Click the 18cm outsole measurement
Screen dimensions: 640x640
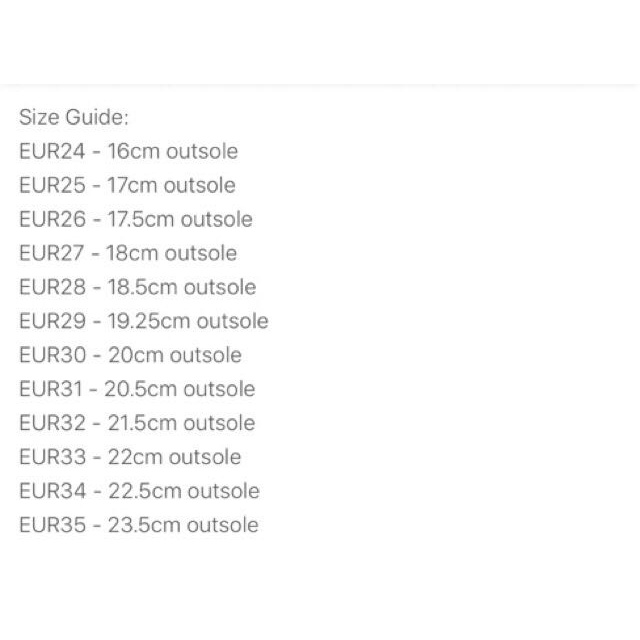[x=172, y=254]
